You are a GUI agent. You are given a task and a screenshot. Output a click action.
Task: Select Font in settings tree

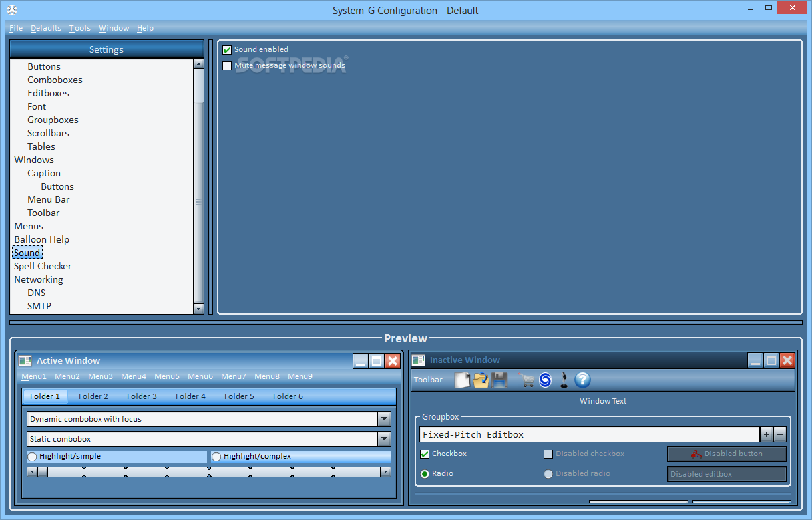(x=37, y=106)
